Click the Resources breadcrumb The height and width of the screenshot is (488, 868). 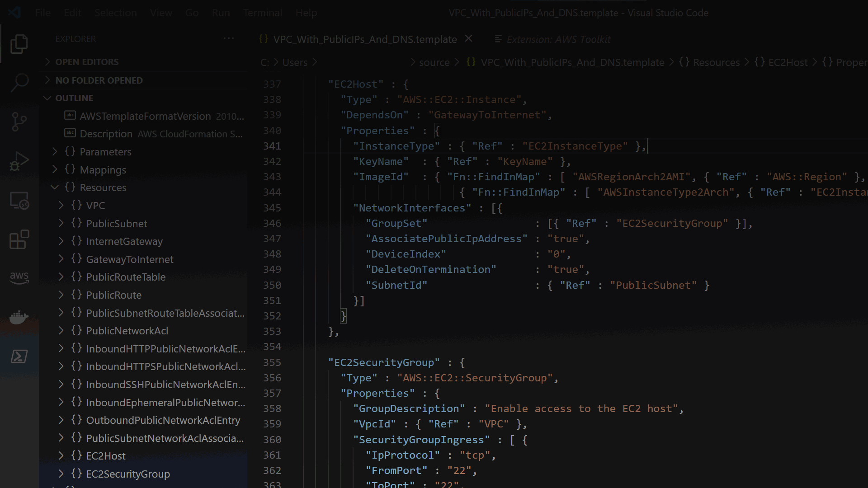[716, 62]
